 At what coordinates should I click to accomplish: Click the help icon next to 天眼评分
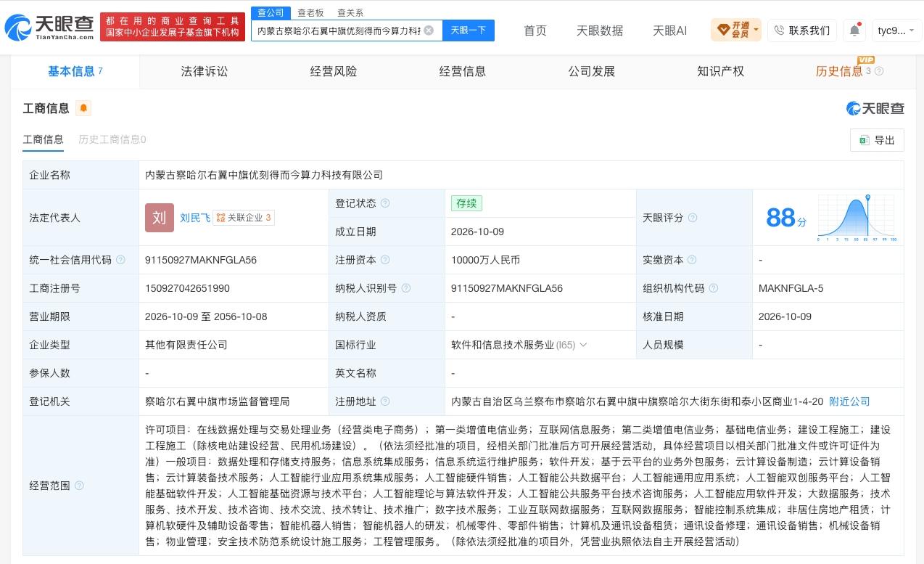tap(693, 218)
